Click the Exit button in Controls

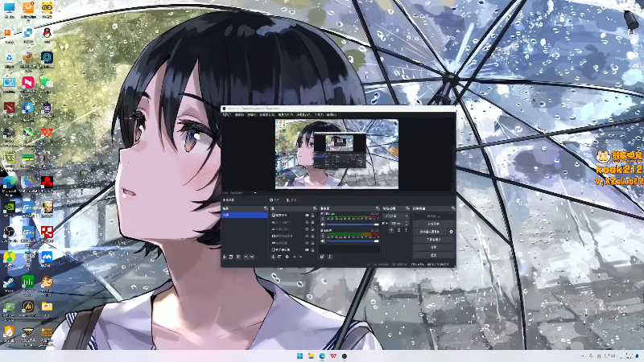pyautogui.click(x=434, y=255)
